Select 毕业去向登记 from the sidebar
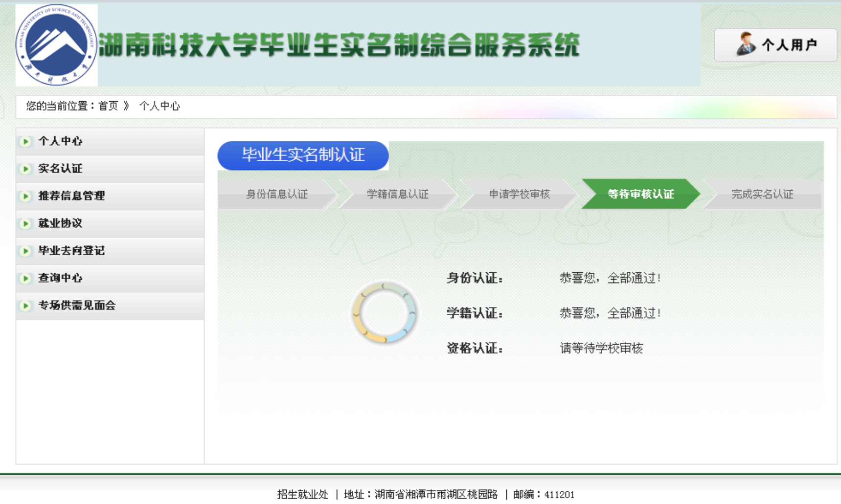The height and width of the screenshot is (504, 841). pyautogui.click(x=71, y=251)
